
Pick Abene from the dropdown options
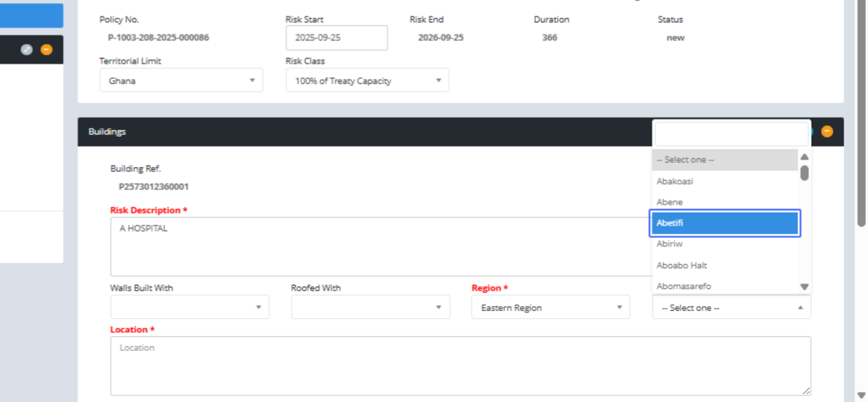coord(725,202)
